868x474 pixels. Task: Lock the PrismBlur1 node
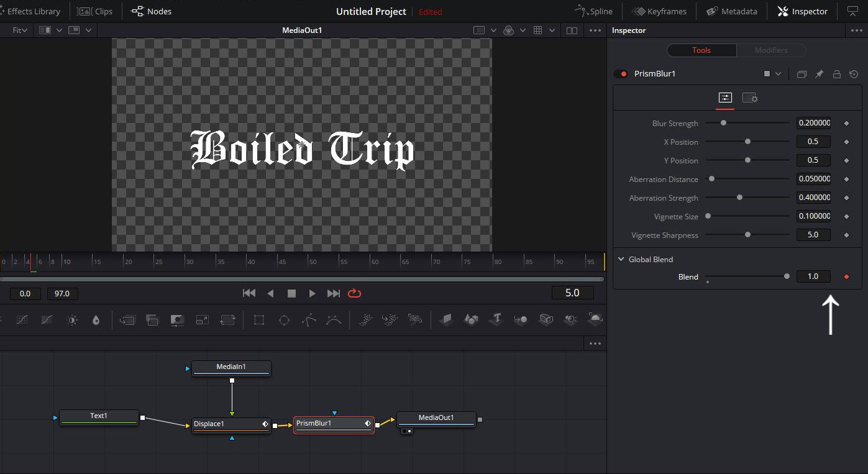click(x=836, y=74)
